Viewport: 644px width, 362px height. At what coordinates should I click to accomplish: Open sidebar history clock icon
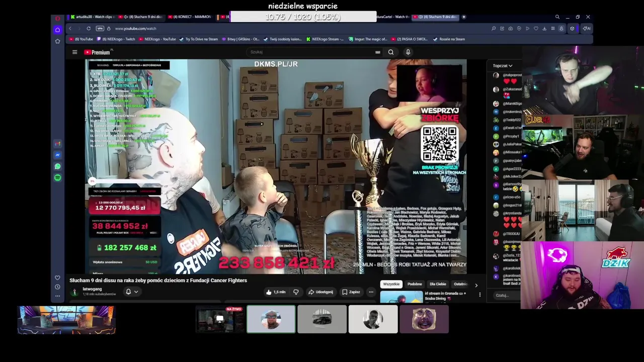point(57,287)
